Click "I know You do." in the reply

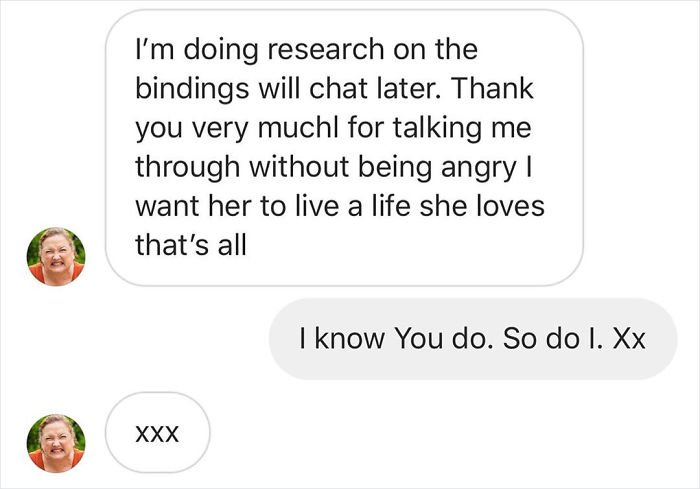[395, 339]
